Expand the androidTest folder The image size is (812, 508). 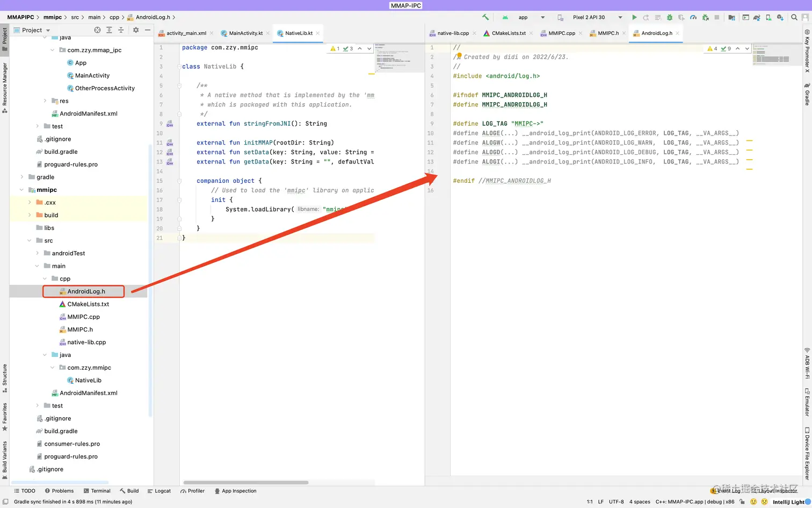pyautogui.click(x=37, y=253)
